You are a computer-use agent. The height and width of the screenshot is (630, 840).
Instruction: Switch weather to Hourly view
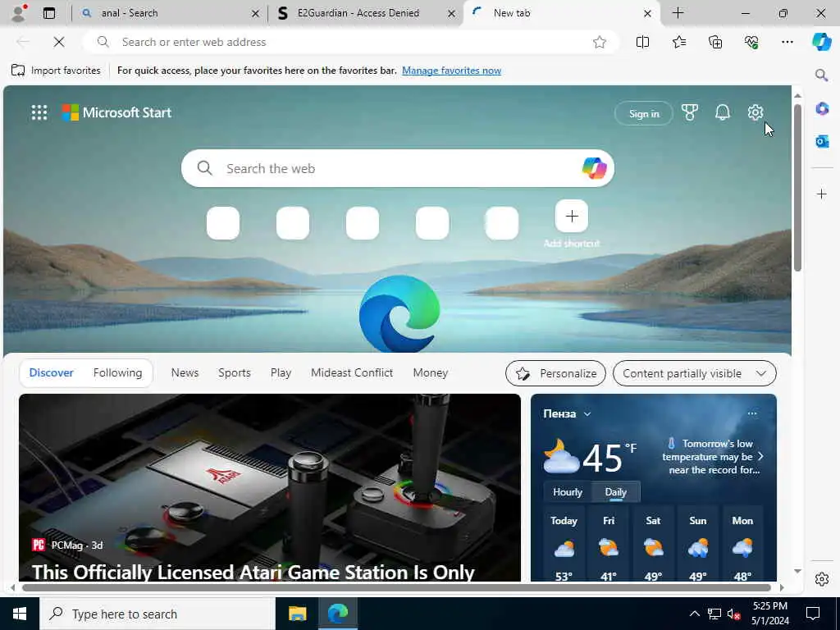(x=568, y=492)
